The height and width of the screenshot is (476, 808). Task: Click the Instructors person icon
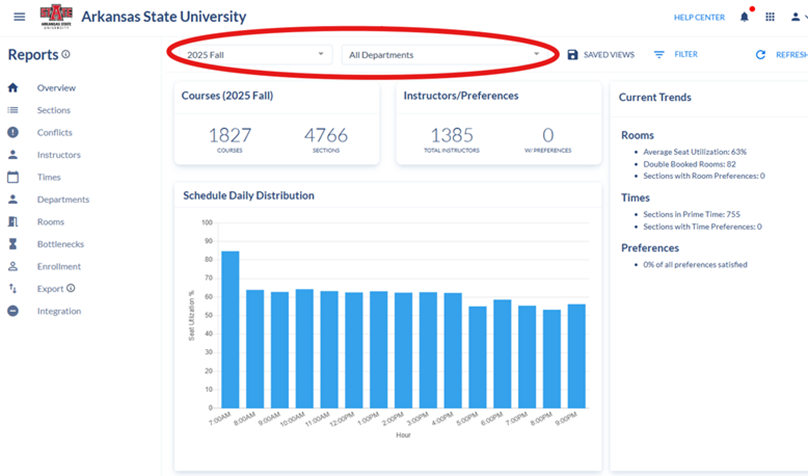tap(13, 155)
